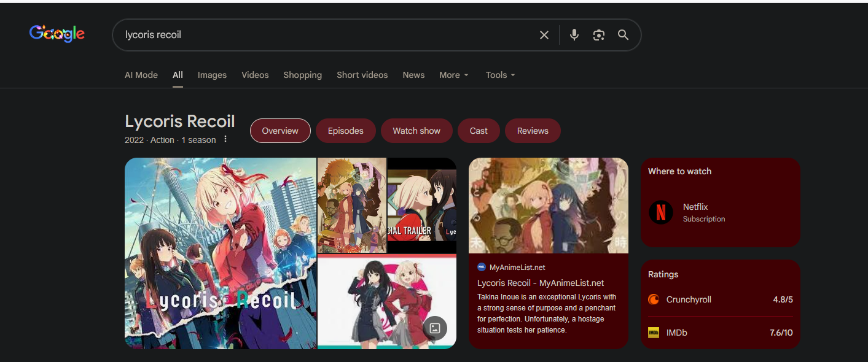Click the Where to watch heading

679,171
